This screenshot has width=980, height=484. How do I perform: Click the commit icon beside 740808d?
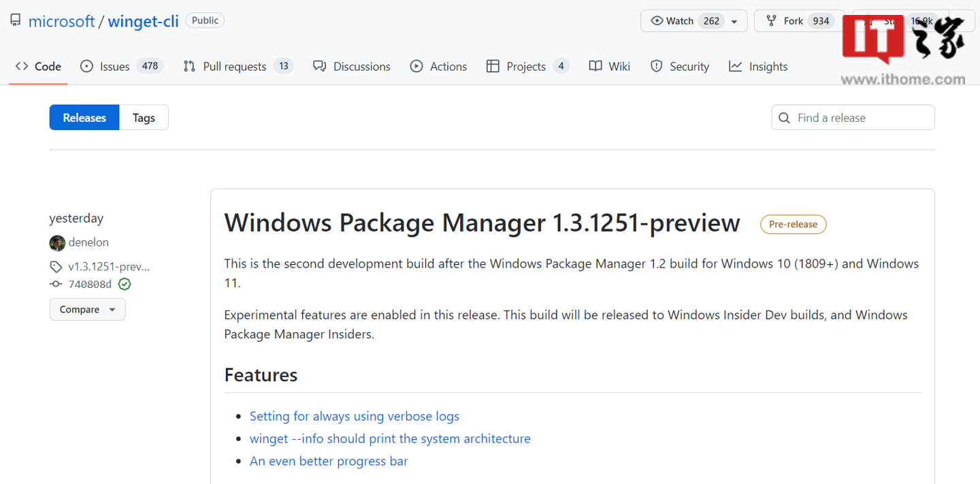[56, 284]
